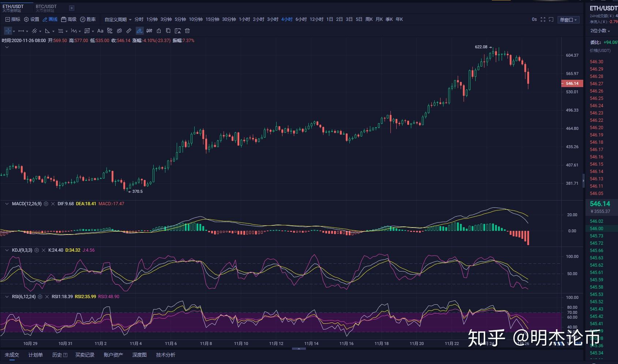Select the horizontal line segment tool
618x364 pixels.
coord(21,31)
